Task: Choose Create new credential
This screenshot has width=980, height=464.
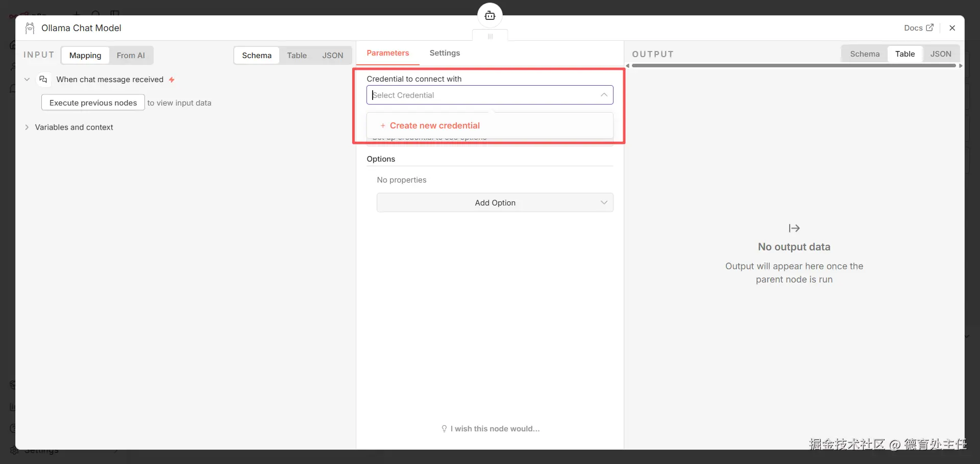Action: [490, 125]
